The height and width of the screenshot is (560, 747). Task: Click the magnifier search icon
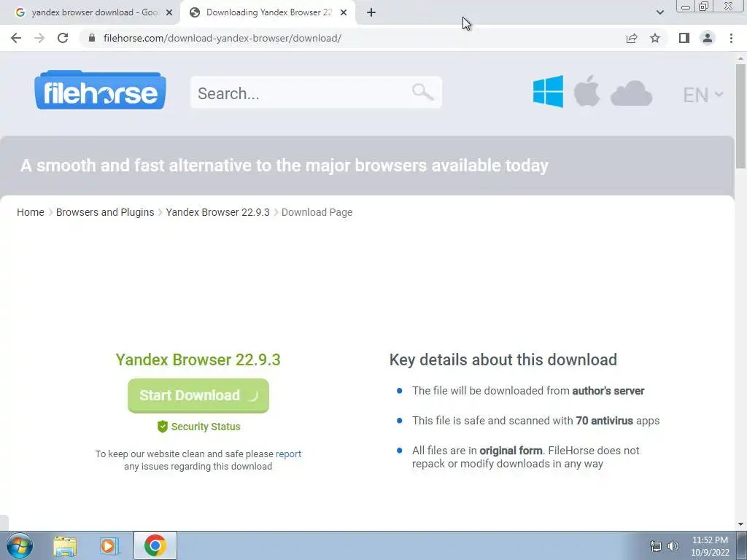422,92
